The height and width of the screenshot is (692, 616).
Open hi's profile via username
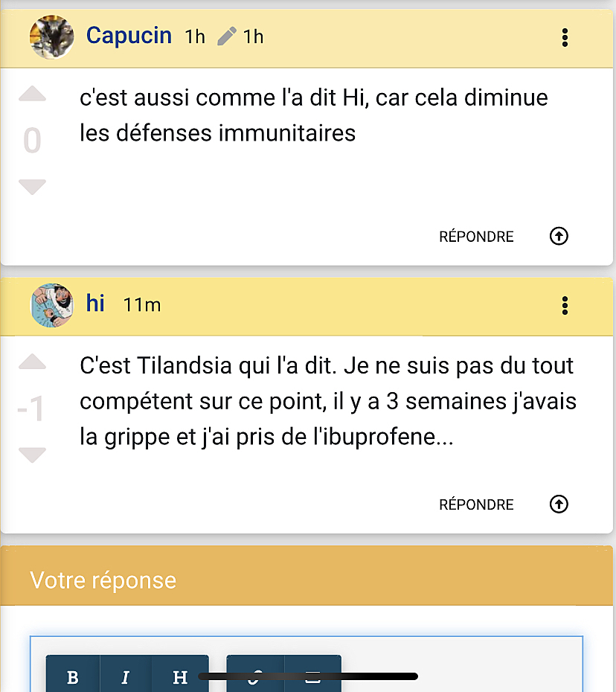tap(95, 303)
